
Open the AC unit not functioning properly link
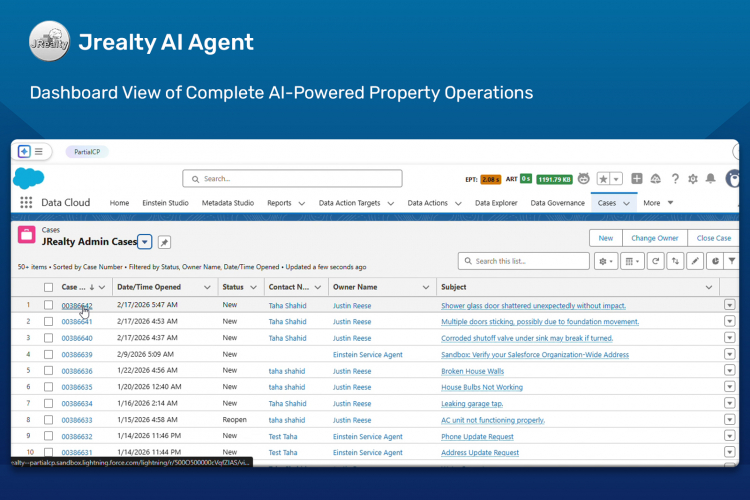tap(493, 420)
